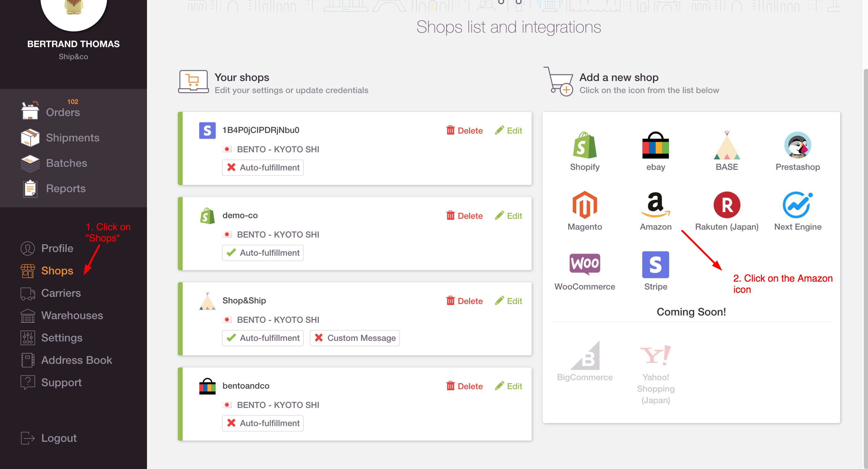The height and width of the screenshot is (469, 868).
Task: Delete the bentoandco shop
Action: (464, 386)
